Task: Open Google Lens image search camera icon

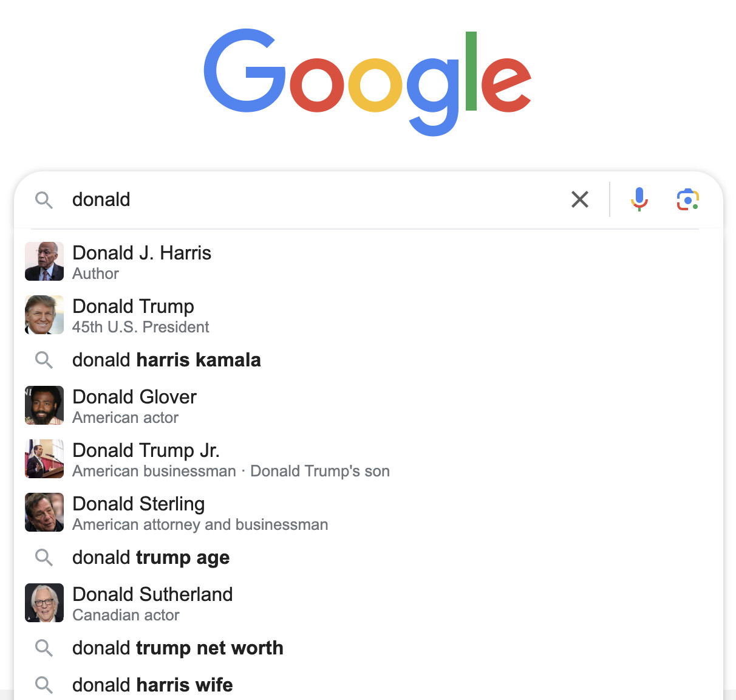Action: [687, 199]
